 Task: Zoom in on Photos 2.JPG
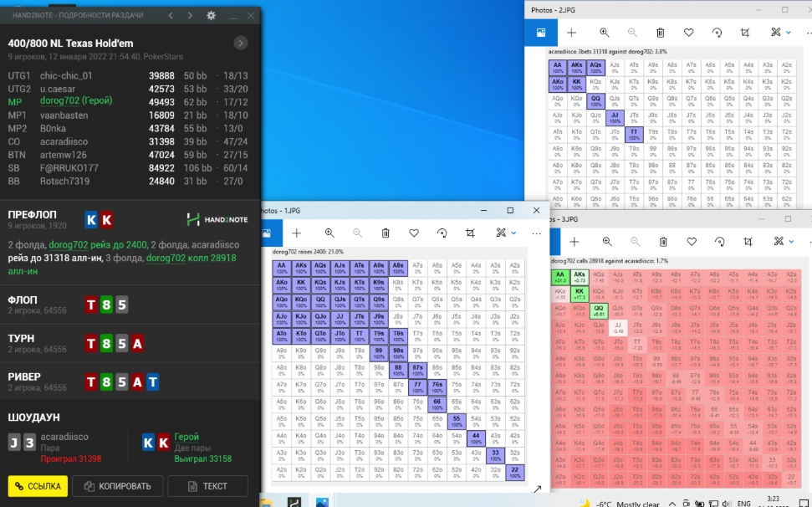point(604,33)
